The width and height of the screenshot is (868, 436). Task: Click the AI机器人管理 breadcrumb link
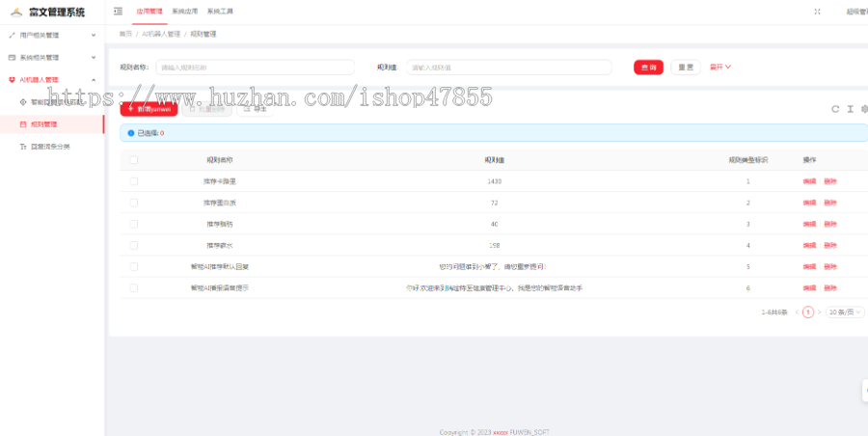(x=161, y=34)
